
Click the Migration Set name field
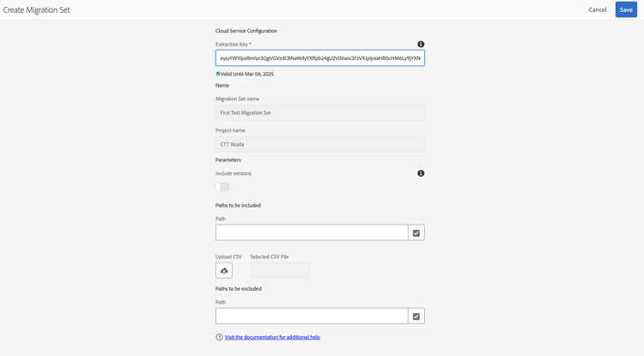(319, 112)
